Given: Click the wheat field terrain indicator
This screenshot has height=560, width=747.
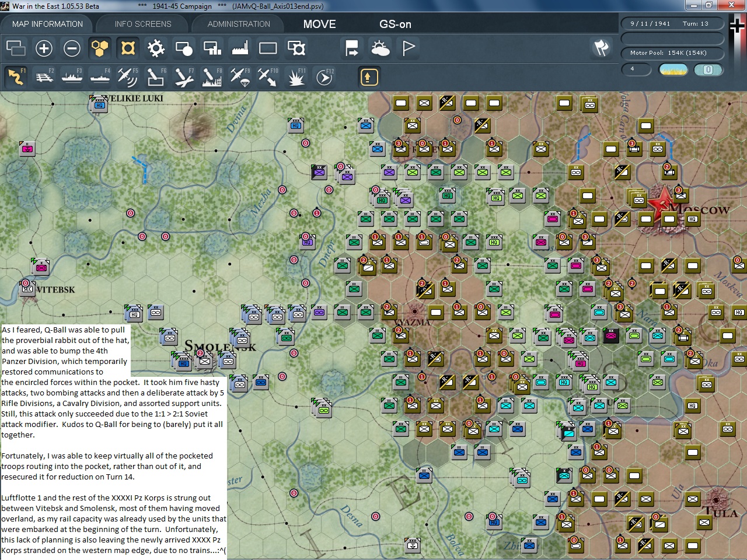Looking at the screenshot, I should (673, 69).
